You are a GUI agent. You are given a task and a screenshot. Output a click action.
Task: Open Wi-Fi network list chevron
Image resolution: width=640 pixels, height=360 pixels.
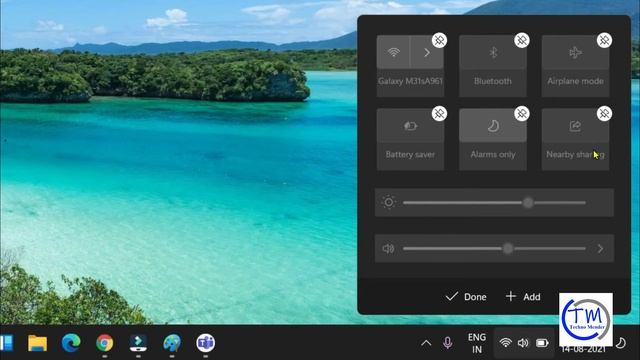click(427, 53)
